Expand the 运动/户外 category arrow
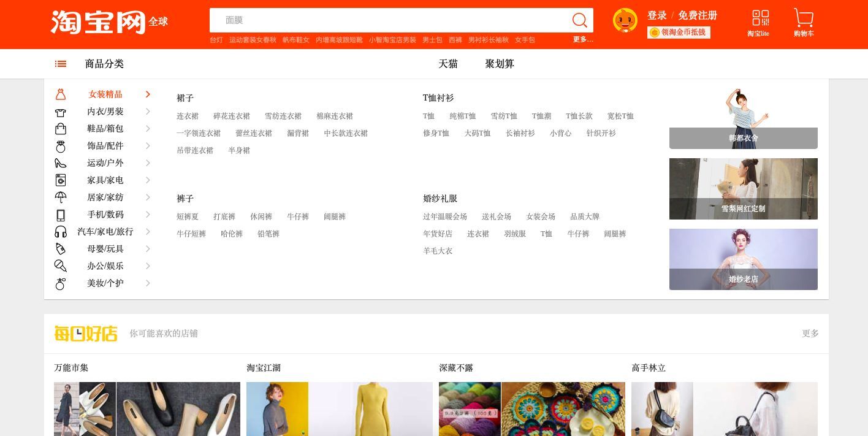This screenshot has width=868, height=436. pyautogui.click(x=148, y=163)
